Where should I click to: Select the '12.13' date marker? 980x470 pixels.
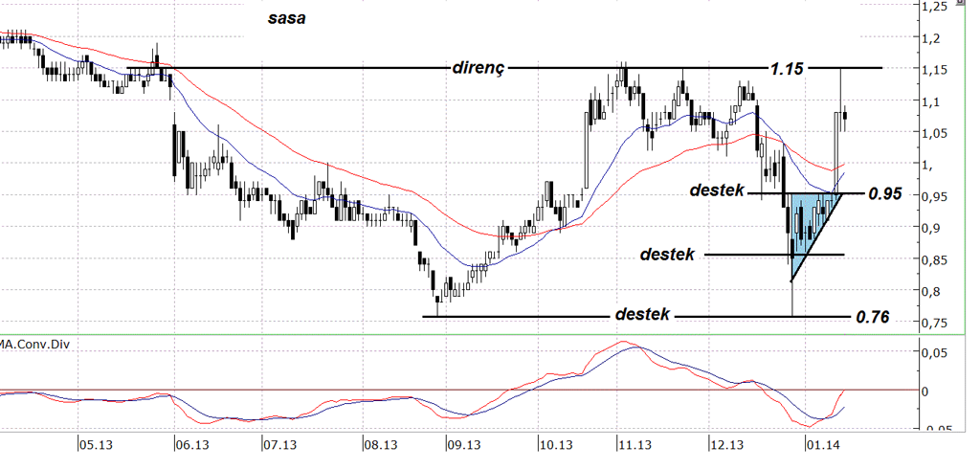[x=727, y=446]
